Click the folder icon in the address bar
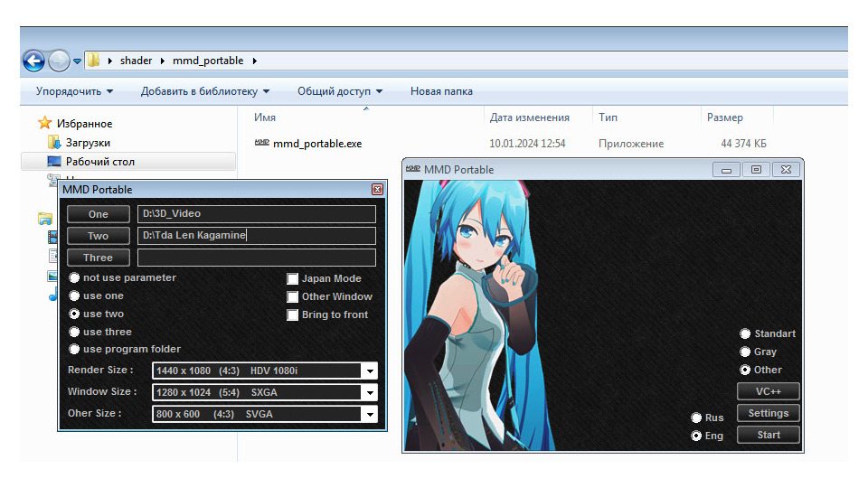Screen dimensions: 868x488 click(x=94, y=61)
